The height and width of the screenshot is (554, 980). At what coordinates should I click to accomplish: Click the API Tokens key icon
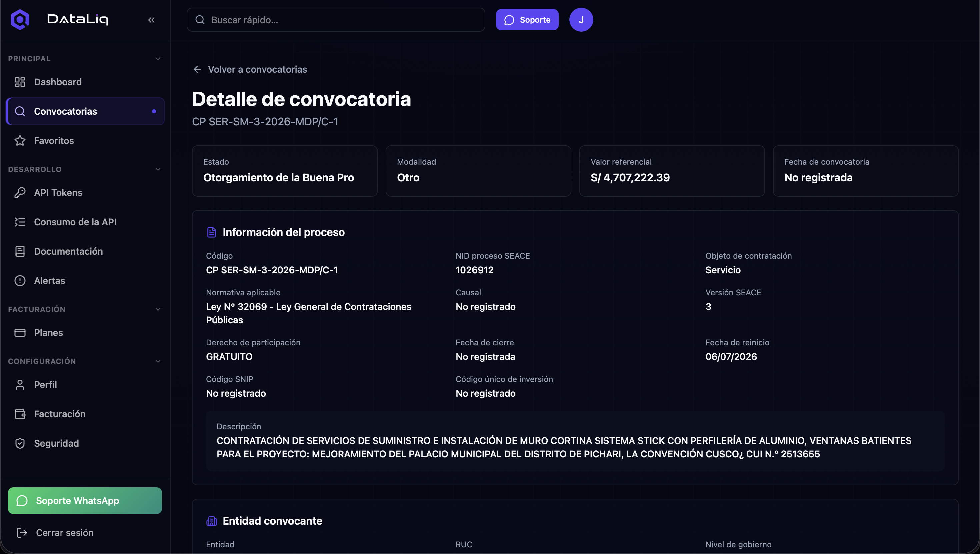pos(20,193)
